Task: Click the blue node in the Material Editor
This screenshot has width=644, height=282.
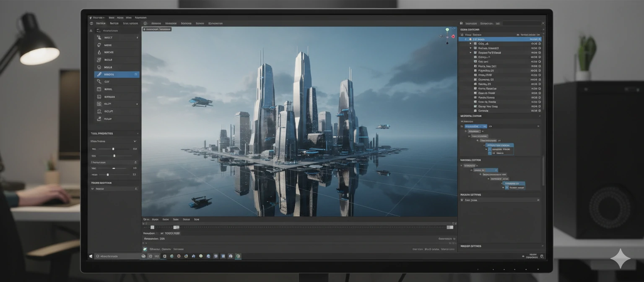Action: tap(499, 145)
